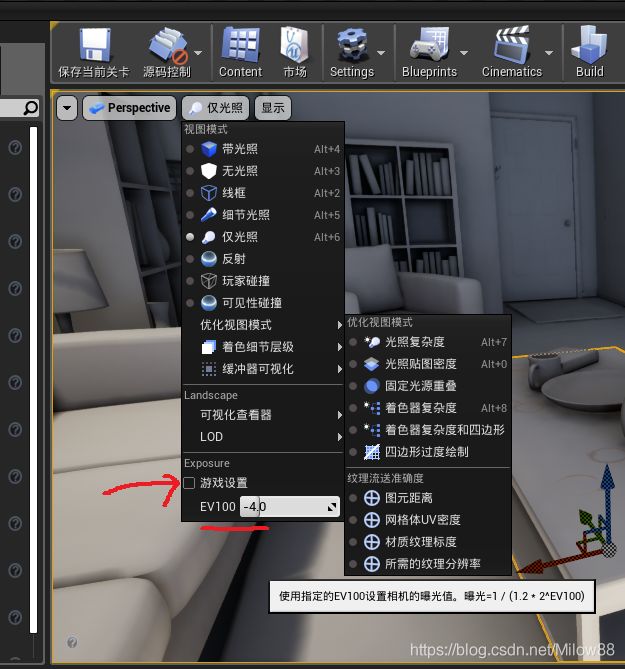
Task: Expand the Source Control dropdown arrow
Action: [x=198, y=53]
